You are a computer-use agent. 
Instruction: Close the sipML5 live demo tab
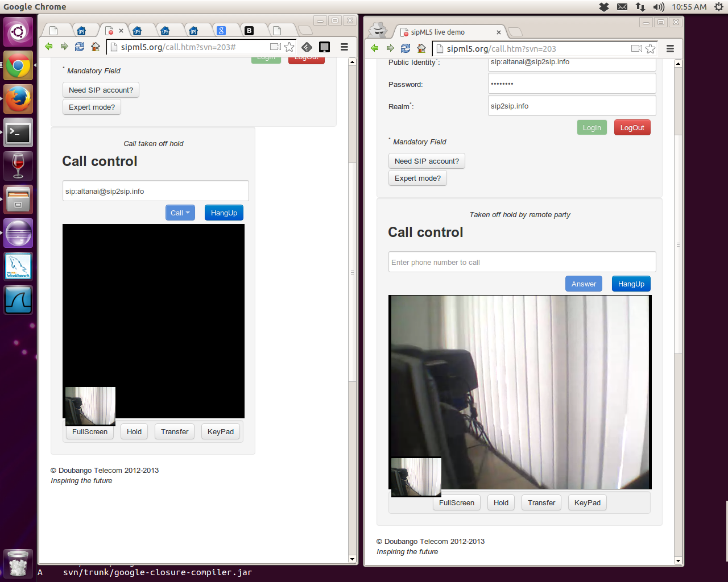pos(499,32)
